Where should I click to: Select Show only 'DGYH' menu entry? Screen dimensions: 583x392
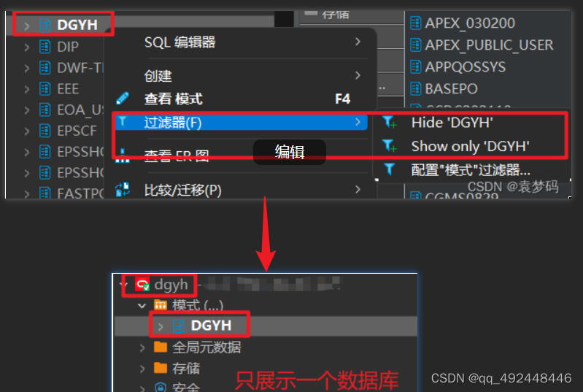click(x=470, y=146)
